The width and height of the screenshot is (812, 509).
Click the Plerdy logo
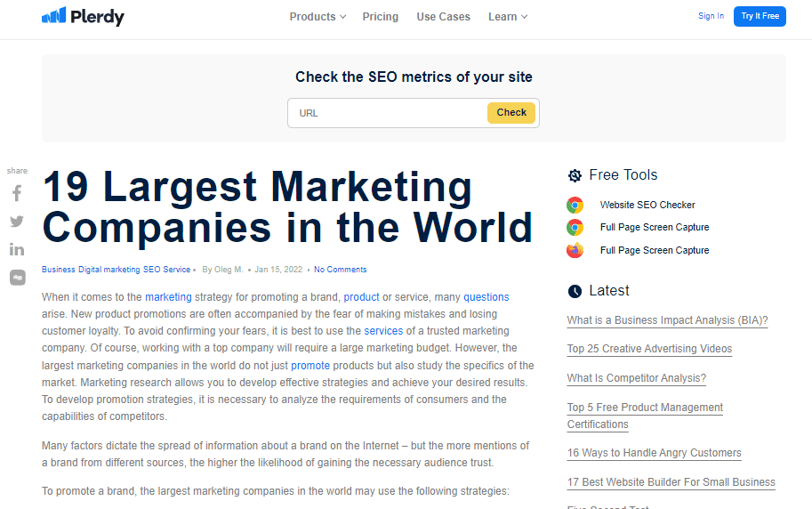coord(83,17)
